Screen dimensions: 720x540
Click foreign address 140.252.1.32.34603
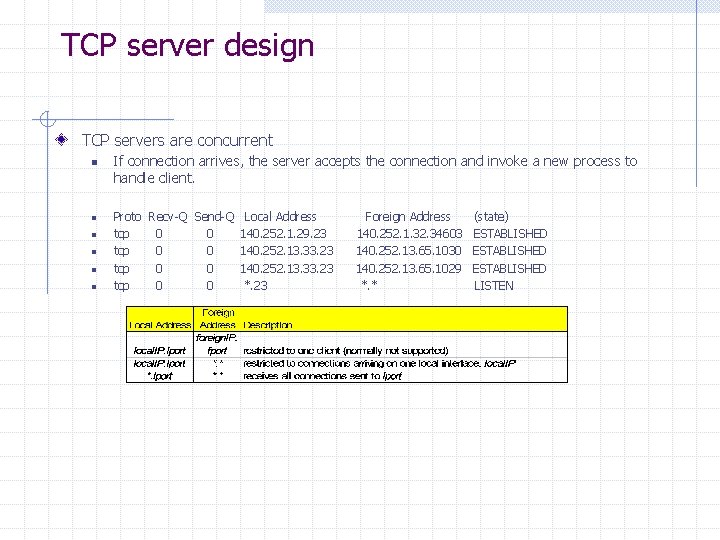[x=410, y=234]
